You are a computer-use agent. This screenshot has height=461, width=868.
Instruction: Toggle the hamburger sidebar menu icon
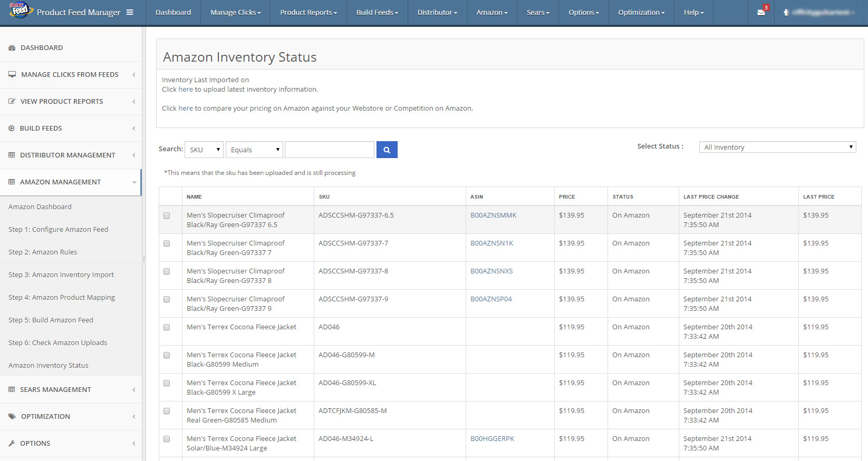click(130, 12)
